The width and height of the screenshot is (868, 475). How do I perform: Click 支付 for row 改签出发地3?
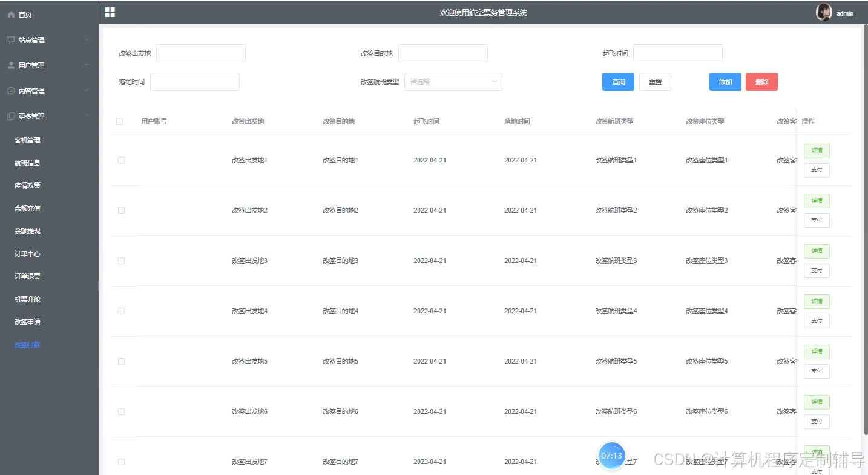click(817, 271)
